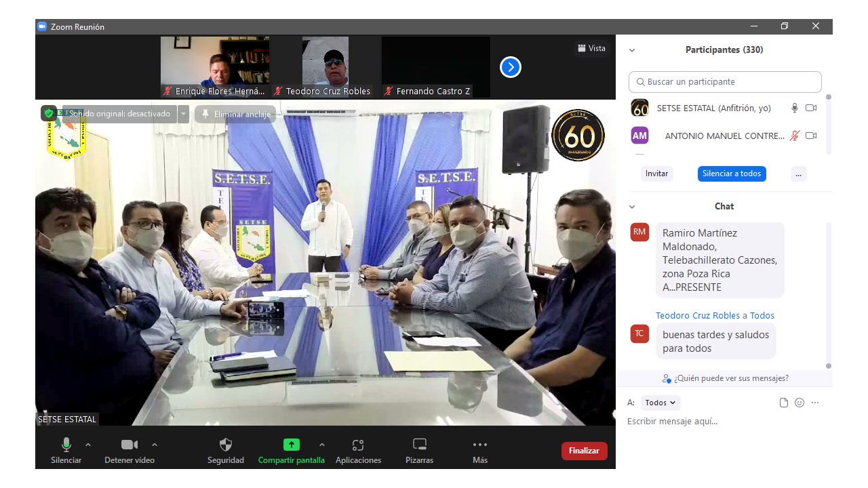
Task: Click the SETSE ESTATAL 60 avatar
Action: 639,108
